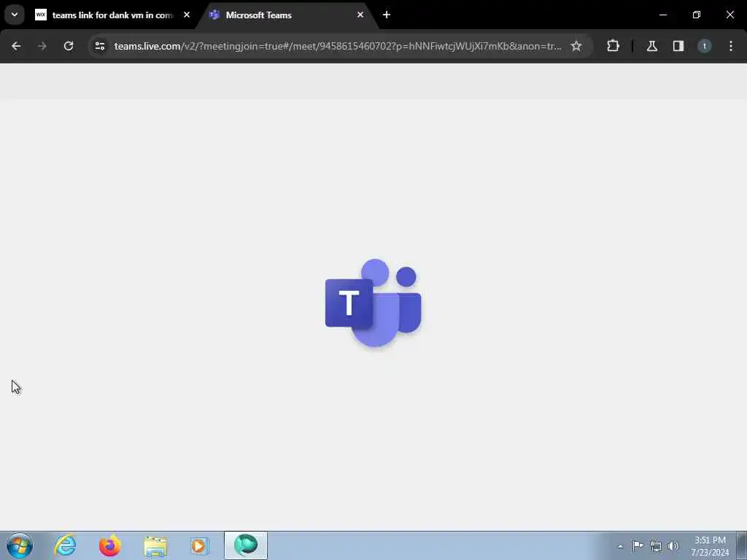
Task: Open site information icon in address bar
Action: click(x=99, y=46)
